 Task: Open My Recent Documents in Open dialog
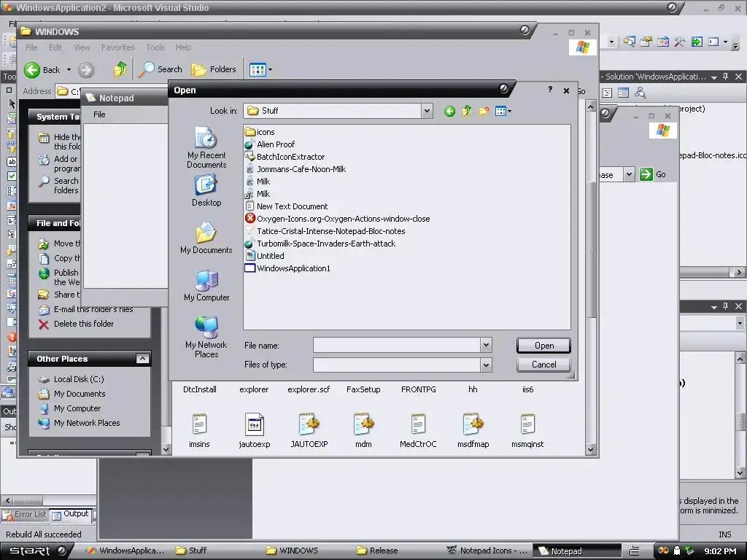coord(206,147)
